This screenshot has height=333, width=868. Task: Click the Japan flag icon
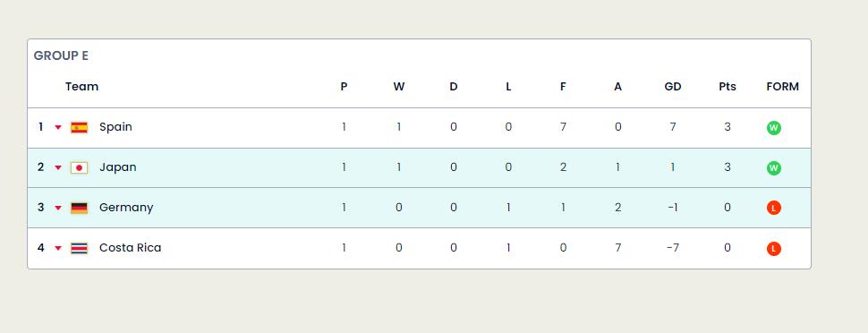pyautogui.click(x=79, y=168)
